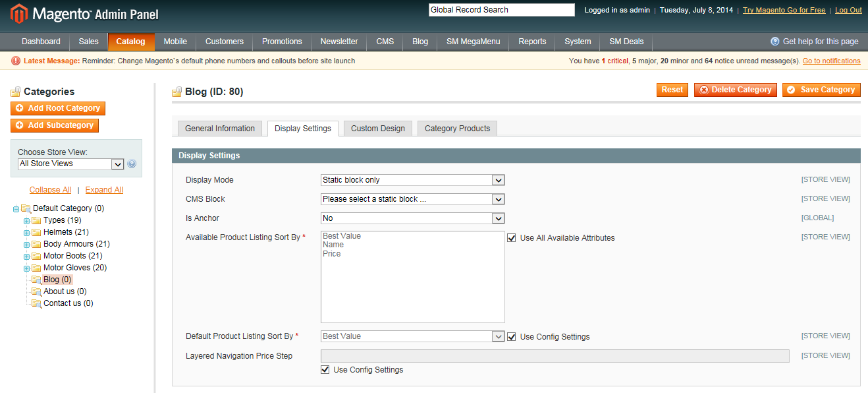868x393 pixels.
Task: Click the Helmets category folder icon
Action: tap(36, 232)
